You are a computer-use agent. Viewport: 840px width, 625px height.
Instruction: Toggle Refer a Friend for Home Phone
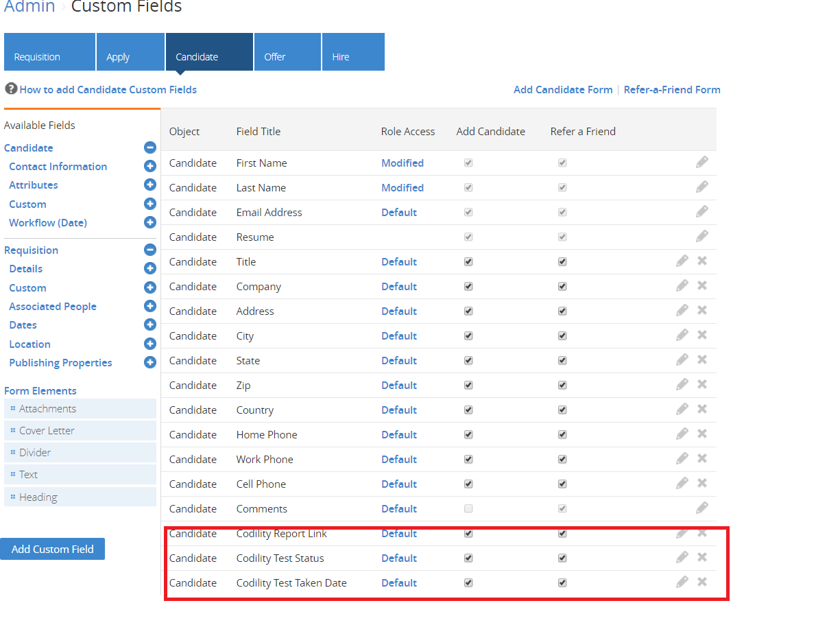pyautogui.click(x=562, y=434)
